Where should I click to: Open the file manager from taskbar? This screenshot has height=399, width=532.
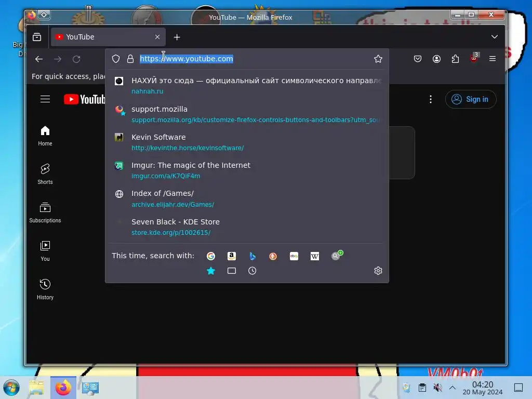pos(37,388)
